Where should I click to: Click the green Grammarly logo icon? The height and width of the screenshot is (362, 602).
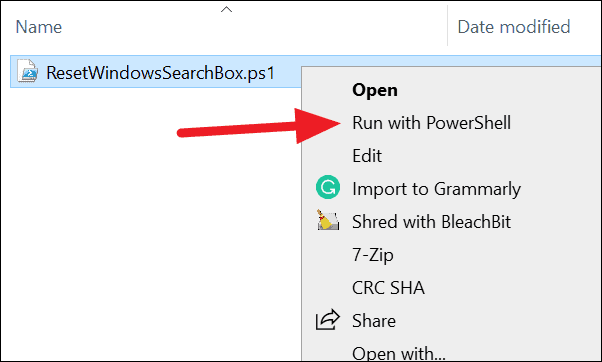tap(327, 187)
